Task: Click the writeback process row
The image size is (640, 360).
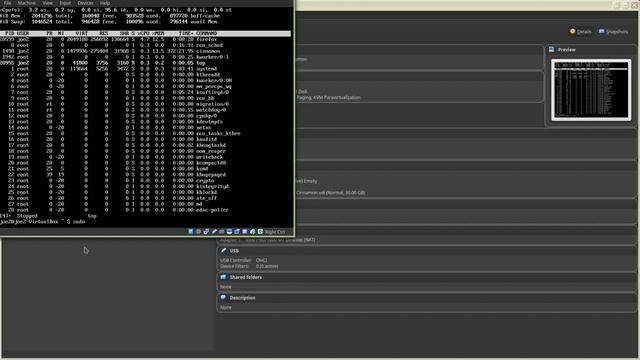Action: point(145,157)
